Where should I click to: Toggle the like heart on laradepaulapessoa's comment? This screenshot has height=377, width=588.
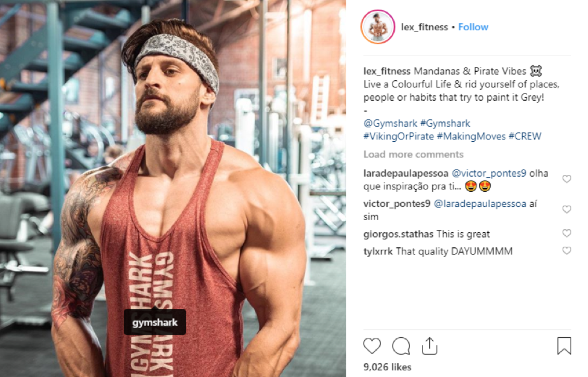point(566,179)
